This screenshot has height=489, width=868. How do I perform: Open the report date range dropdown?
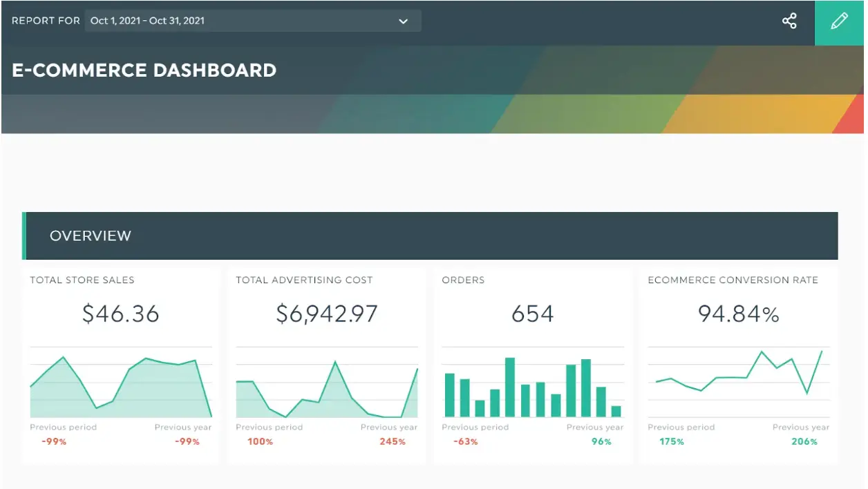click(252, 21)
